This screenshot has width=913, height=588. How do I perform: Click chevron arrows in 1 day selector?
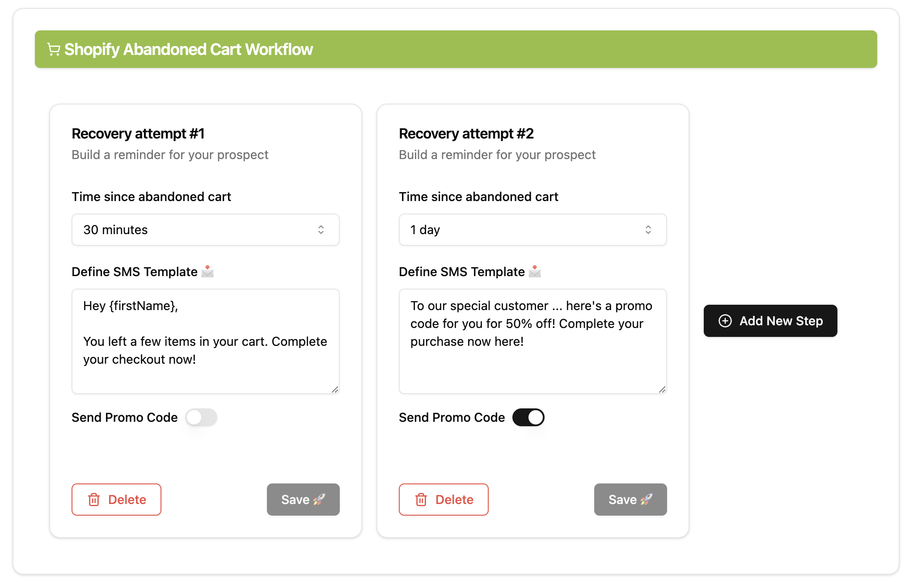[x=648, y=230]
